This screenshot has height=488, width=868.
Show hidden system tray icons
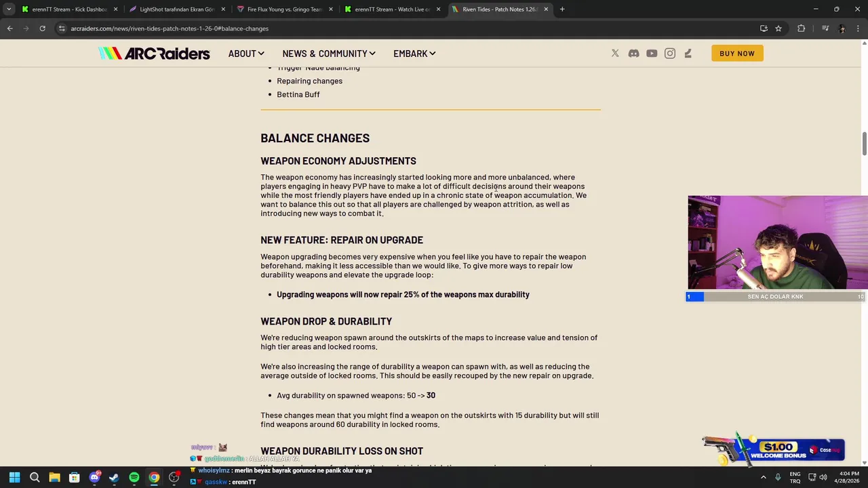pyautogui.click(x=764, y=477)
